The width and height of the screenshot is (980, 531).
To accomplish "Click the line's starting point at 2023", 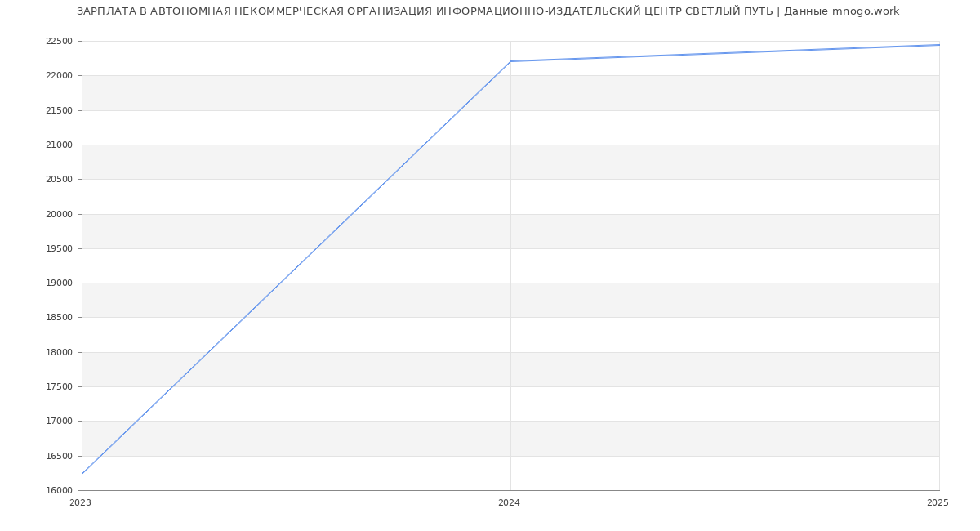I will coord(82,474).
